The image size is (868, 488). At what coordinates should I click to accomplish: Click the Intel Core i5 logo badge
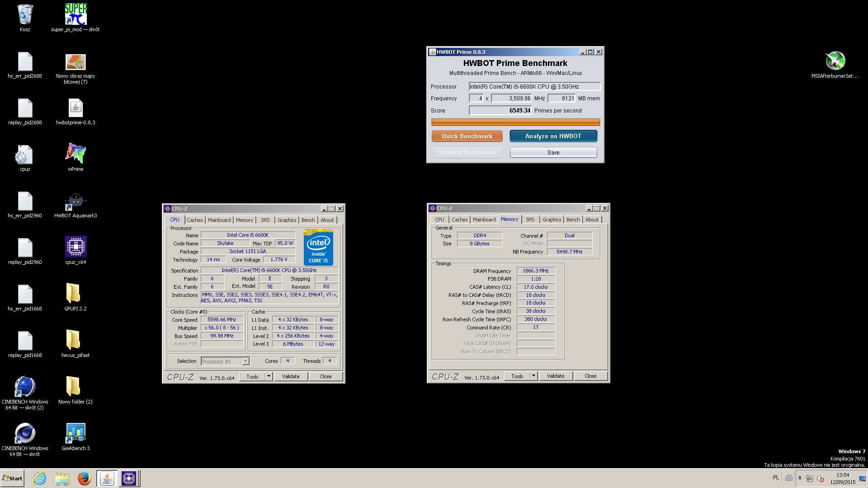click(x=318, y=247)
